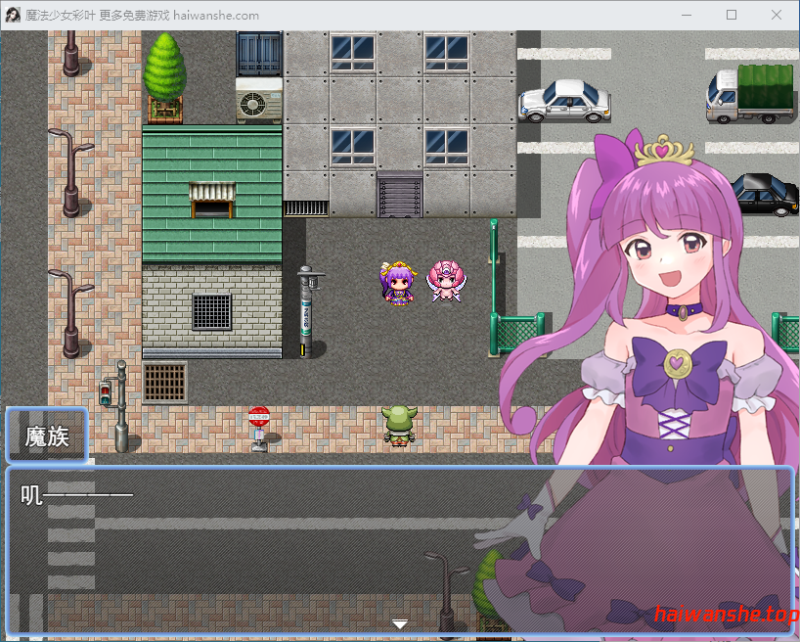Click the poster column near the building
Image resolution: width=800 pixels, height=642 pixels.
(x=305, y=310)
